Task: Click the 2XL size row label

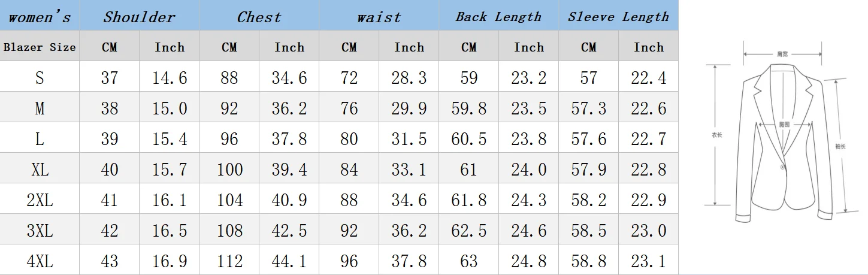Action: click(40, 200)
